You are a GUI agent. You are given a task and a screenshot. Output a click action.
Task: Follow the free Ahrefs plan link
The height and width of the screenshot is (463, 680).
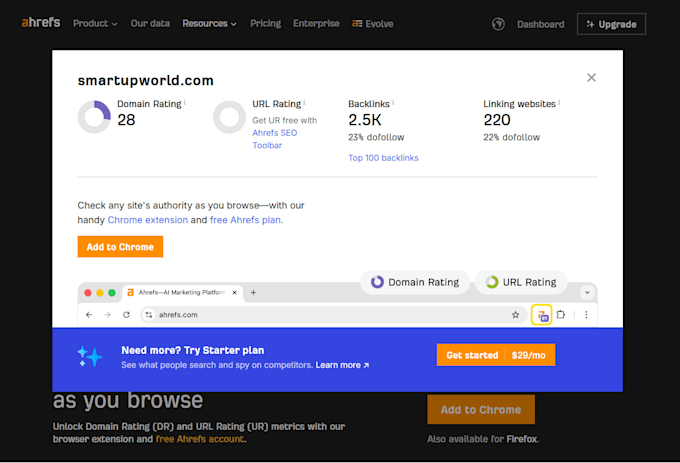pyautogui.click(x=246, y=220)
